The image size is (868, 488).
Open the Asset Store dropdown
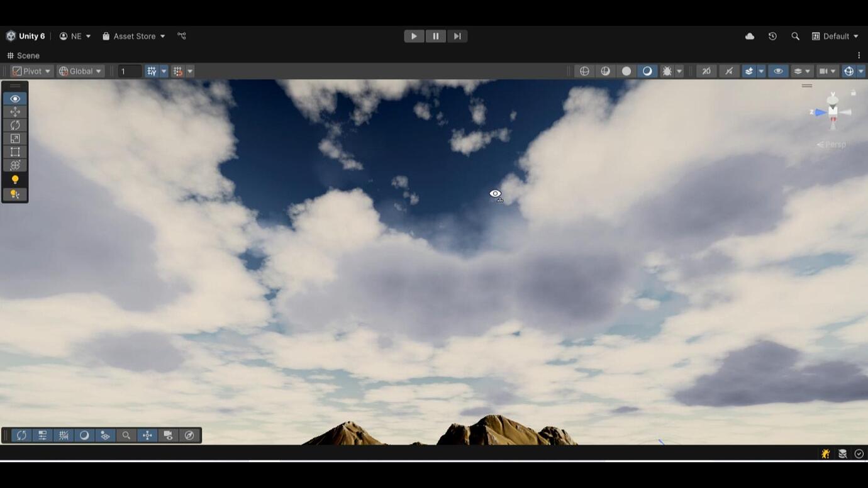tap(133, 36)
